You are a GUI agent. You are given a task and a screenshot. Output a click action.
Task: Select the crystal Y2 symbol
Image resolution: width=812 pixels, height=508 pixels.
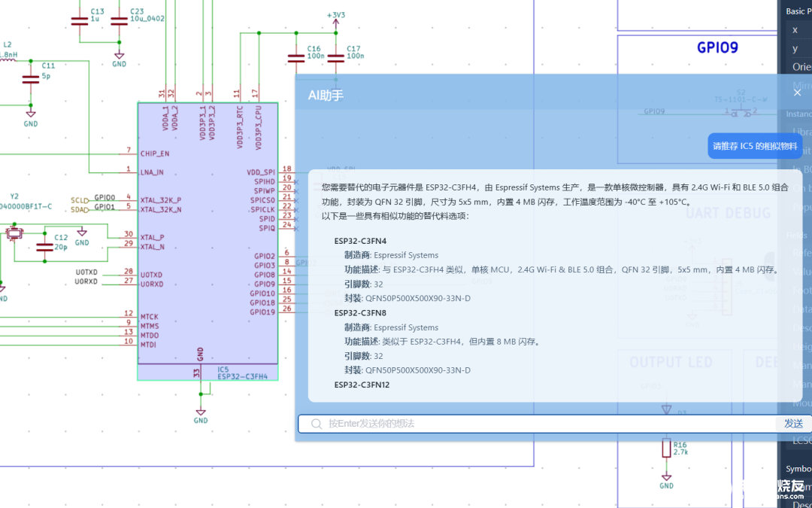(14, 234)
